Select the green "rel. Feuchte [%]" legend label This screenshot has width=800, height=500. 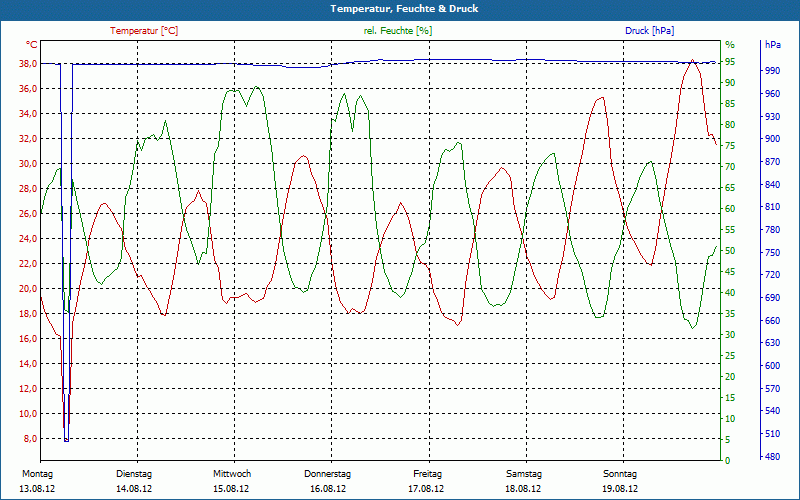click(398, 31)
